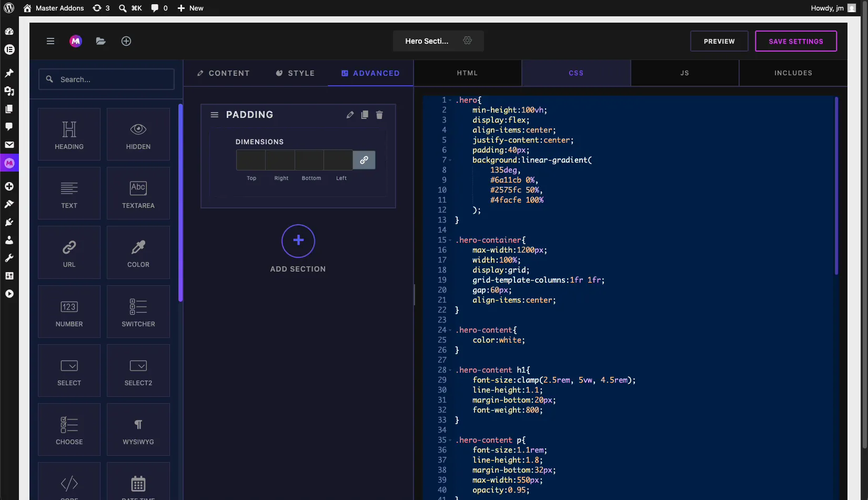The width and height of the screenshot is (868, 500).
Task: Open the Users icon in WP sidebar
Action: point(9,240)
